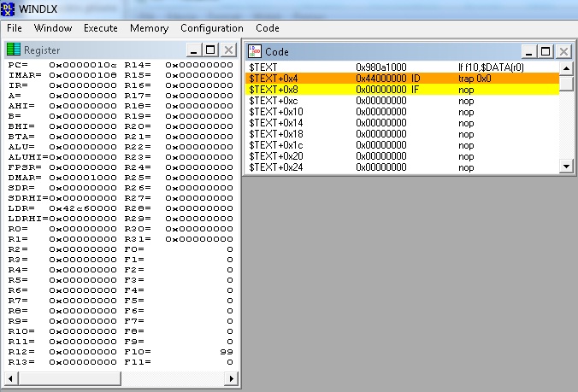Click the Code window's title icon

tap(255, 51)
